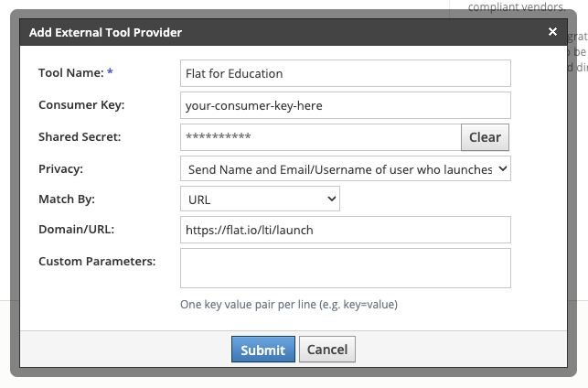Expand the Match By dropdown showing URL
Image resolution: width=588 pixels, height=388 pixels.
[x=260, y=198]
